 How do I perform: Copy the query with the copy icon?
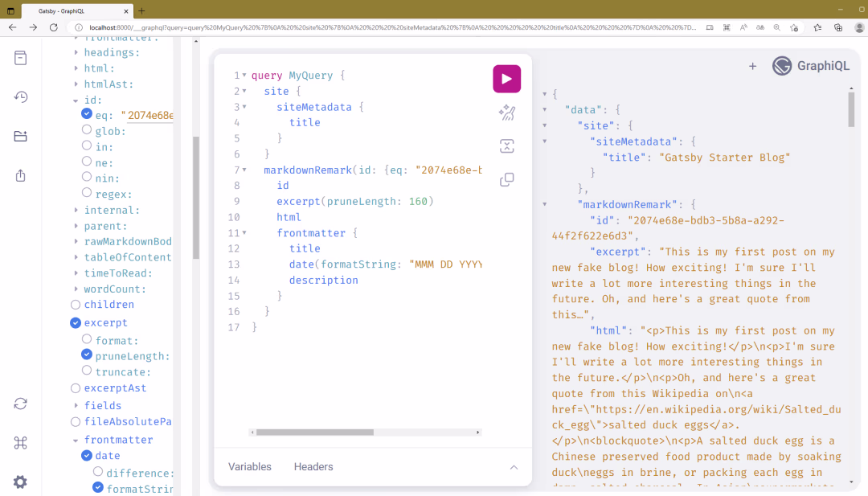506,179
